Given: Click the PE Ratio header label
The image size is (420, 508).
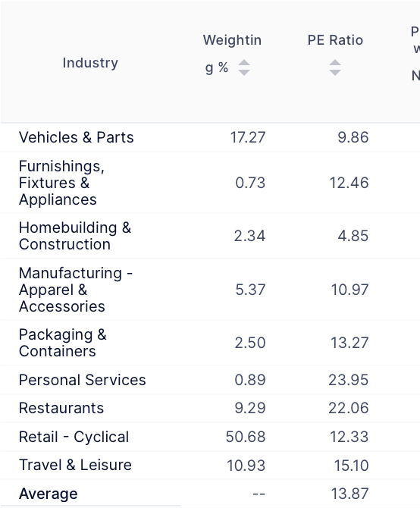Looking at the screenshot, I should (x=335, y=40).
